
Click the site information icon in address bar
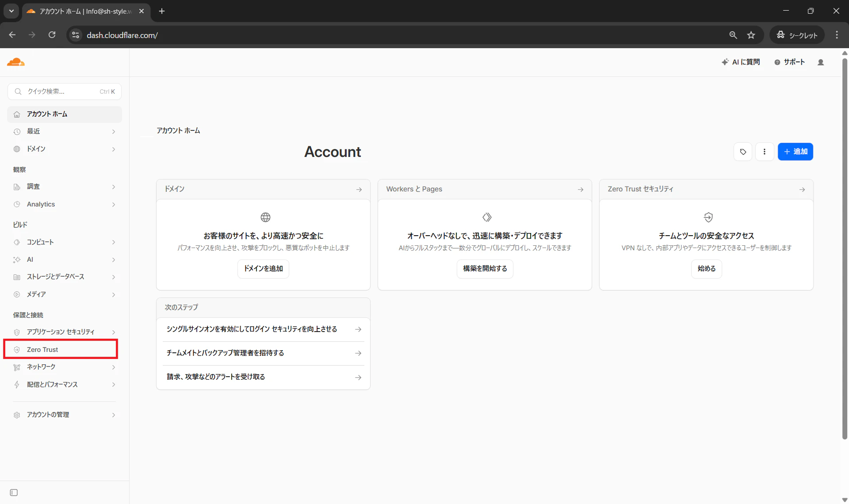tap(76, 35)
